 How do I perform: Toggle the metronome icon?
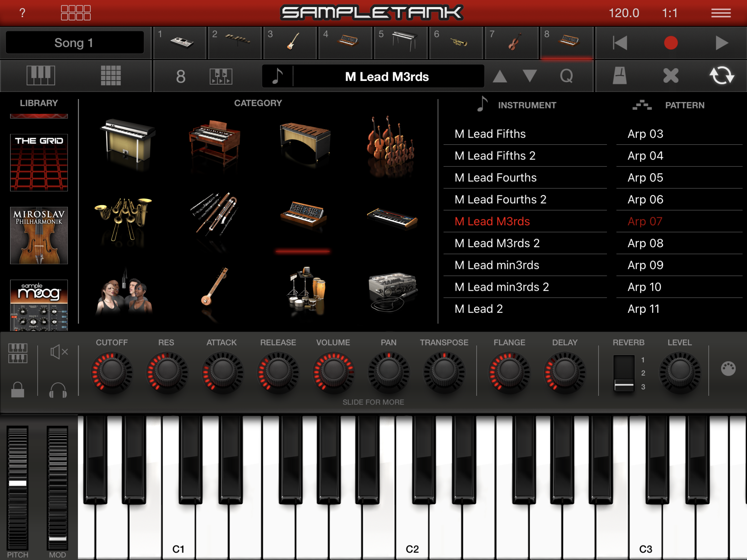tap(620, 76)
